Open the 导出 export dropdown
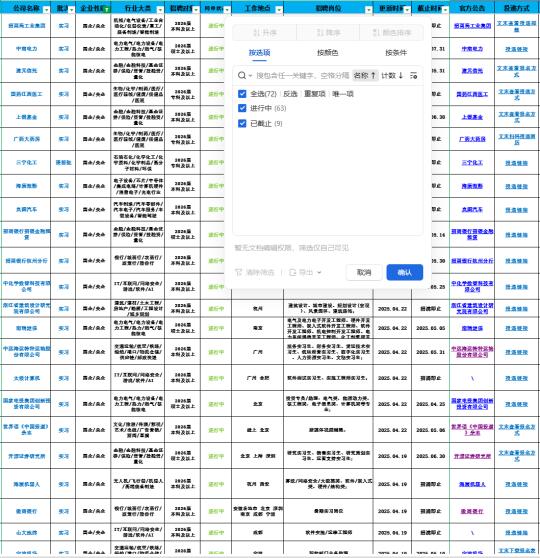This screenshot has height=558, width=540. pyautogui.click(x=305, y=273)
